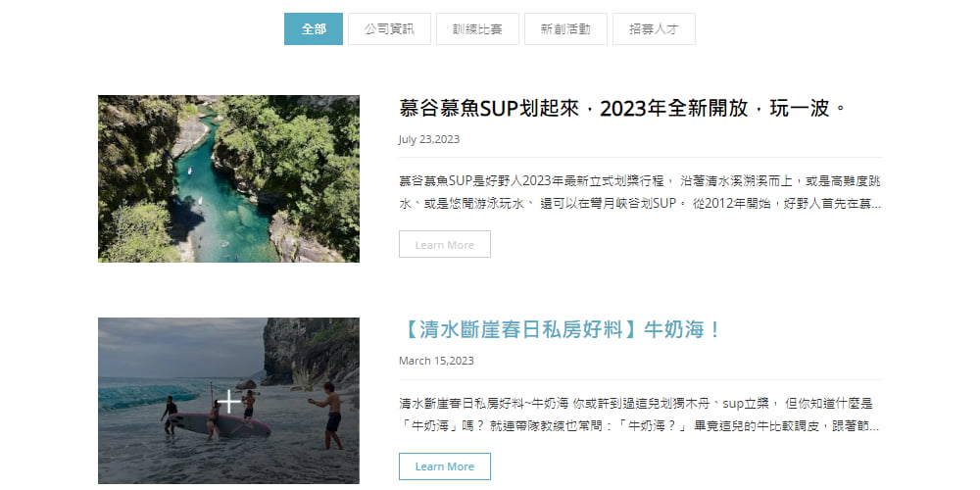
Task: Click the shirtless man standing right in beach photo
Action: (328, 416)
